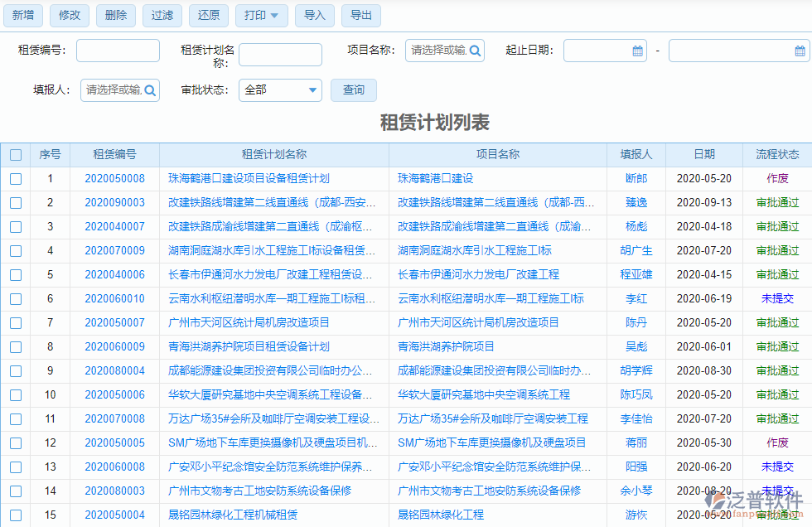Click the 导入 import button
The image size is (812, 527).
tap(315, 15)
